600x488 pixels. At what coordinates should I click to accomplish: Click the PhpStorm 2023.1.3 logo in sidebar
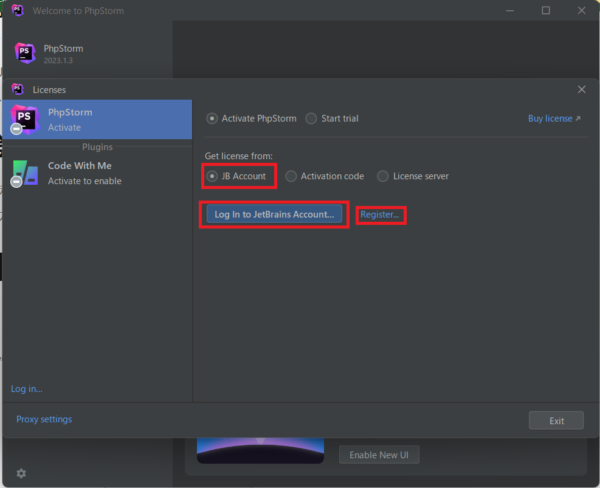25,53
